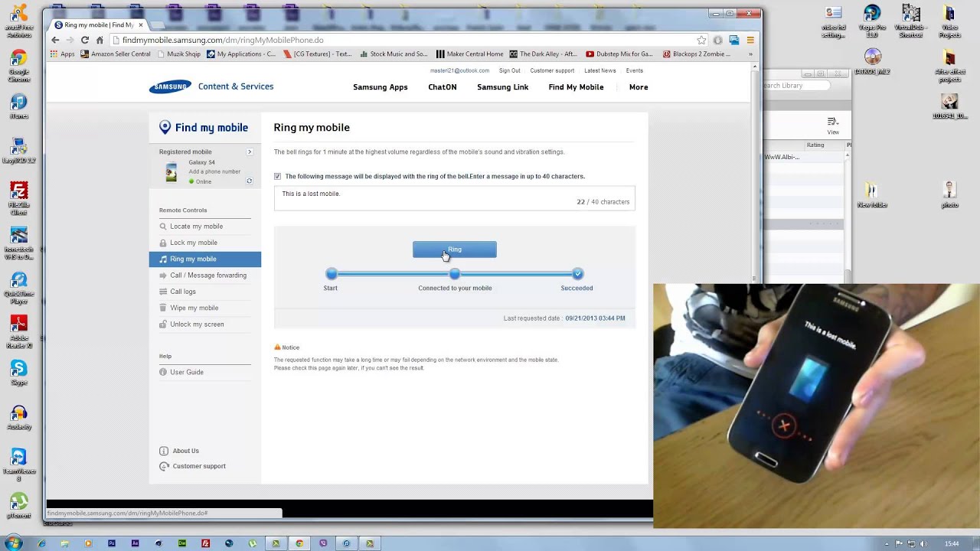The height and width of the screenshot is (551, 980).
Task: Close the Ring my mobile tab
Action: tap(140, 25)
